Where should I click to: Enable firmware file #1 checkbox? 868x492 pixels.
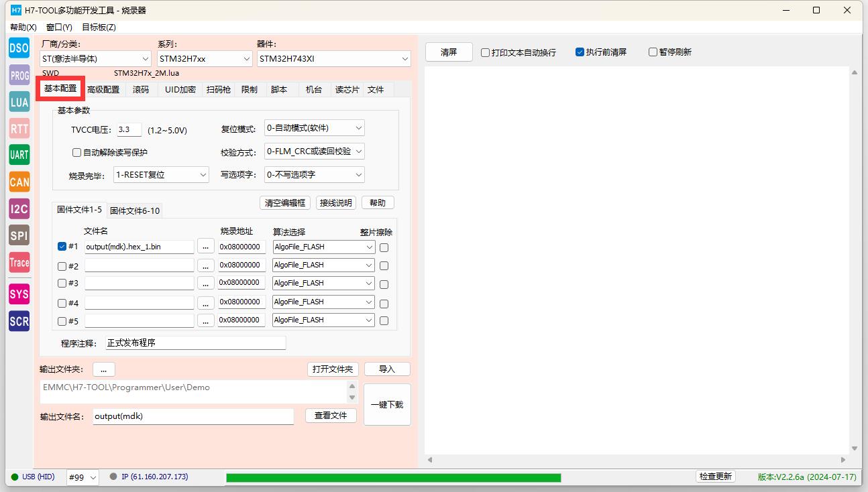click(x=62, y=247)
